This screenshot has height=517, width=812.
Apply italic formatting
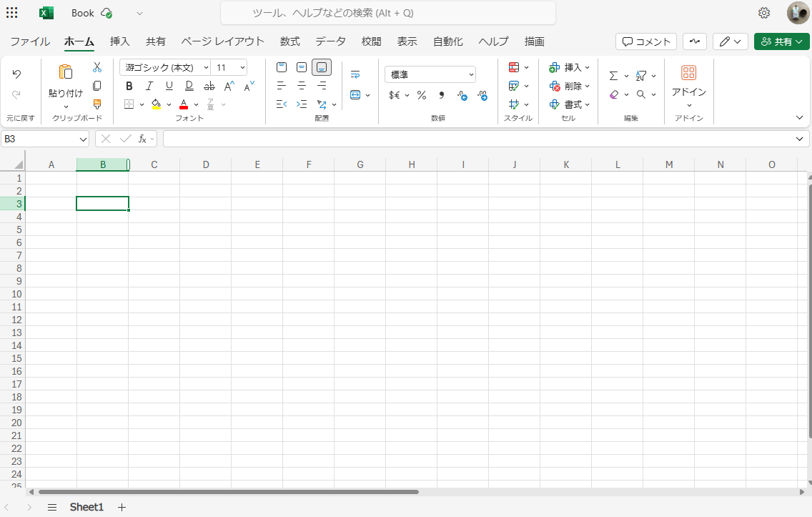[x=149, y=86]
